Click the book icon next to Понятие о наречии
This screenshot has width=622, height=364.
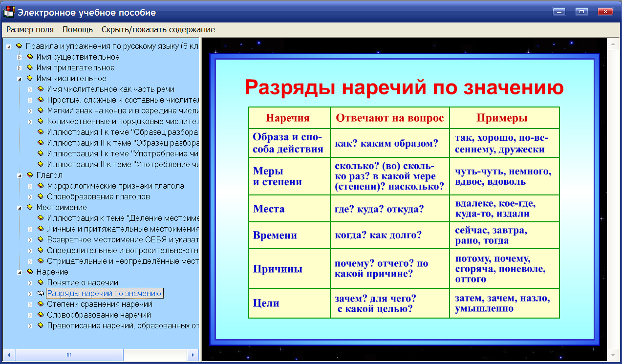click(42, 282)
